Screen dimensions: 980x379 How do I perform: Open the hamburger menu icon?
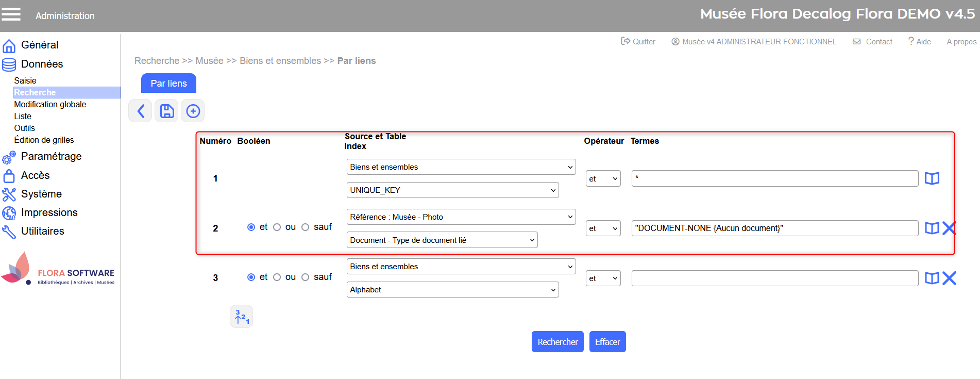(x=11, y=14)
